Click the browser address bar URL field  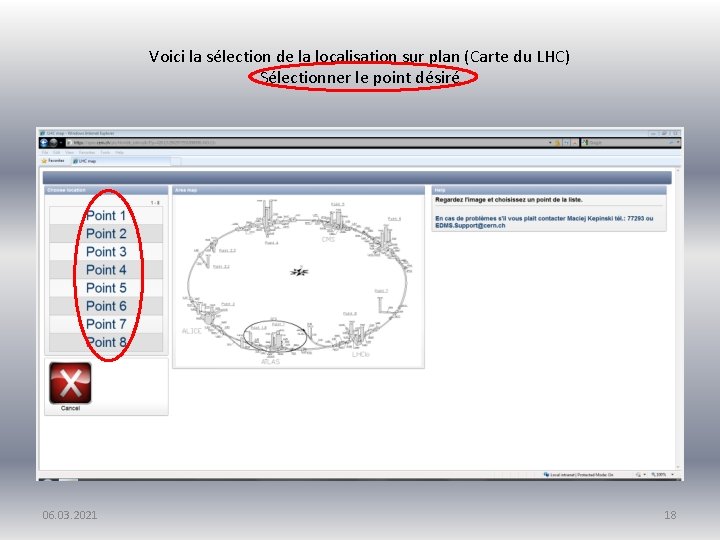307,143
